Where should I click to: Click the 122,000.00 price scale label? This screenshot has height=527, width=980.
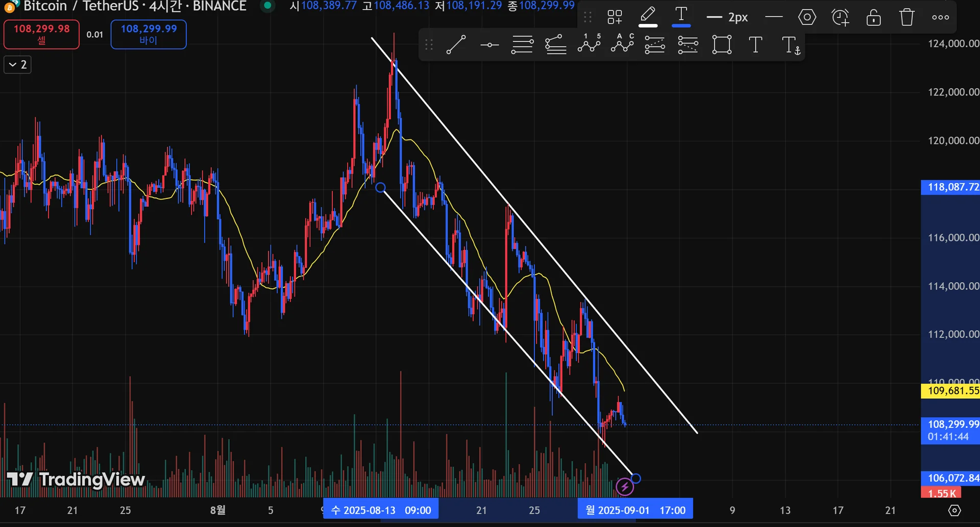[953, 92]
